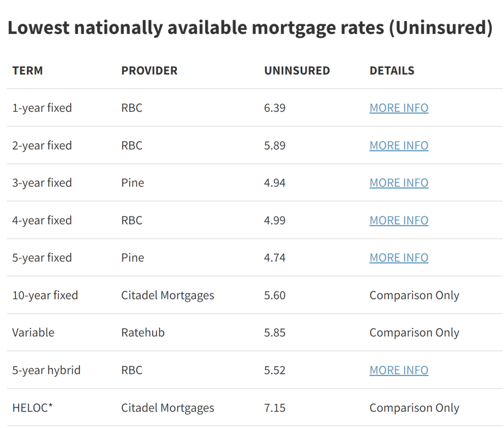Click the 7.15 HELOC rate value
This screenshot has width=504, height=428.
[x=274, y=408]
